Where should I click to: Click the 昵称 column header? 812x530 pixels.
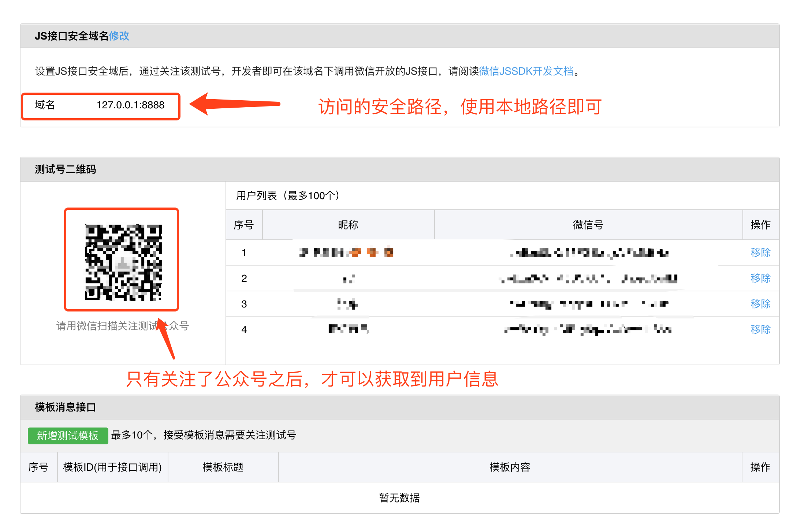348,225
